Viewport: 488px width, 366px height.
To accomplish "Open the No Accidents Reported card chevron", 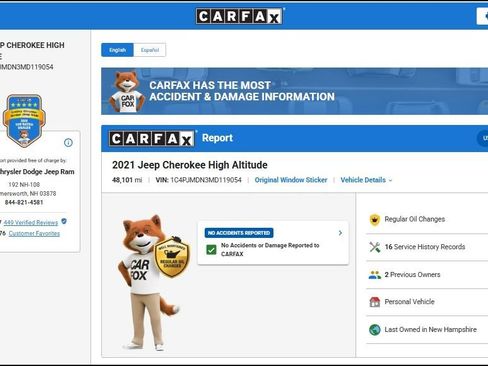I will [x=340, y=233].
